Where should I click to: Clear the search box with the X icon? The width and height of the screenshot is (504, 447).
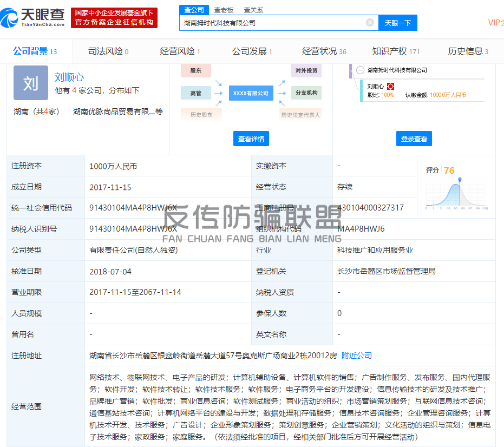point(370,23)
